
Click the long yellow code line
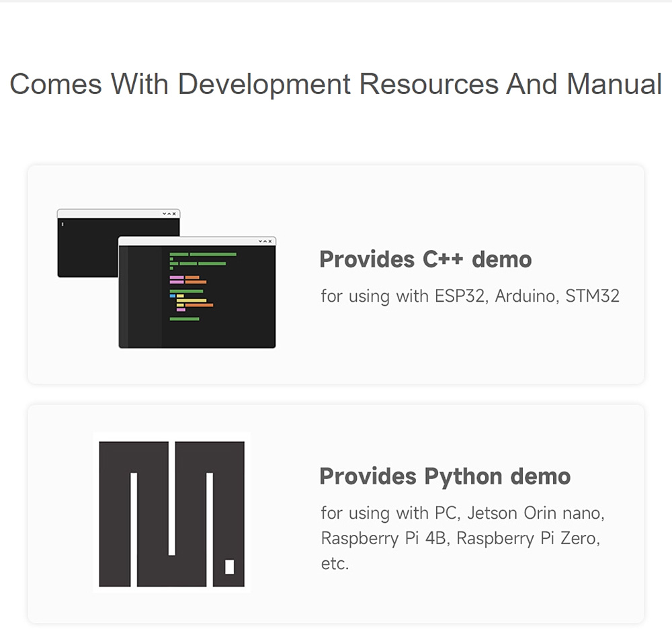pos(191,300)
